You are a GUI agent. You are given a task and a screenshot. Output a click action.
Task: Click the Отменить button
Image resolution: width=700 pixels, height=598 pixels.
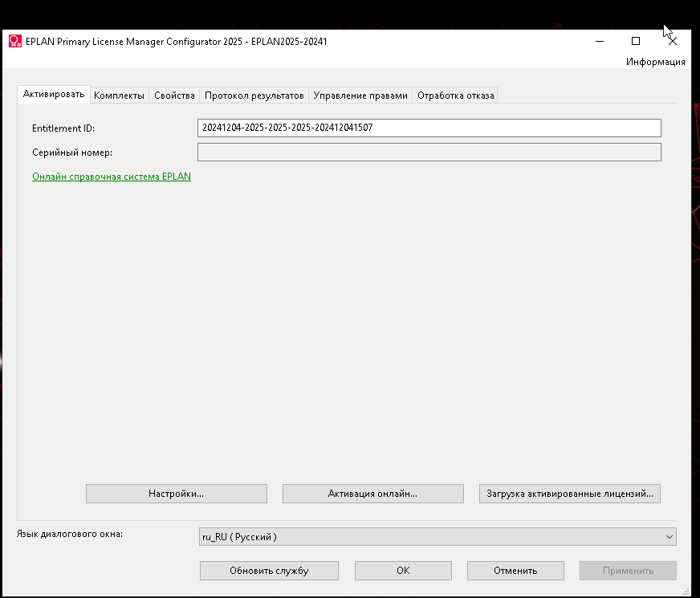[x=515, y=571]
